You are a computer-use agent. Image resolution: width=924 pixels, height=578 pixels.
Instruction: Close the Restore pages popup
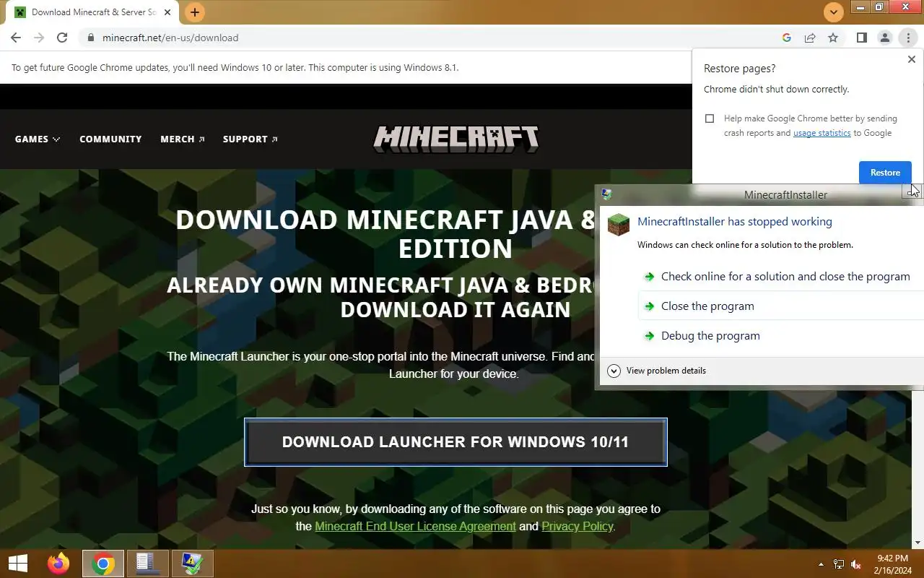tap(911, 60)
